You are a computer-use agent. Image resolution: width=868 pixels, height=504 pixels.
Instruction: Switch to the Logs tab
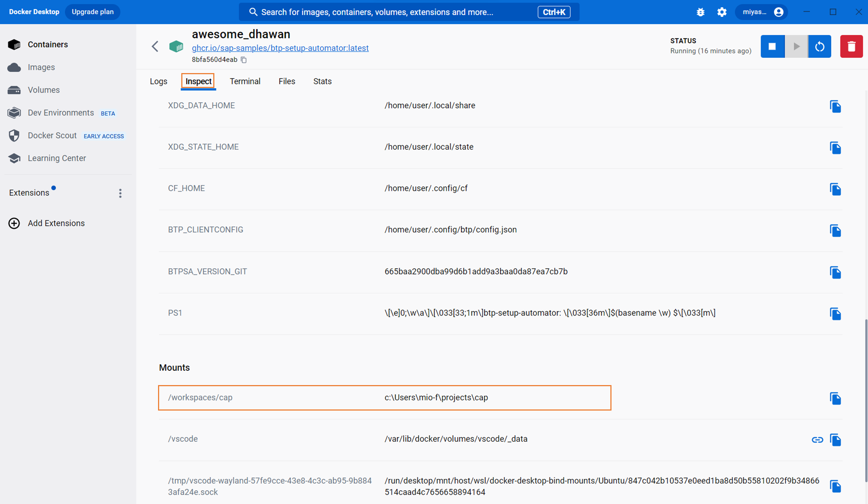(158, 81)
